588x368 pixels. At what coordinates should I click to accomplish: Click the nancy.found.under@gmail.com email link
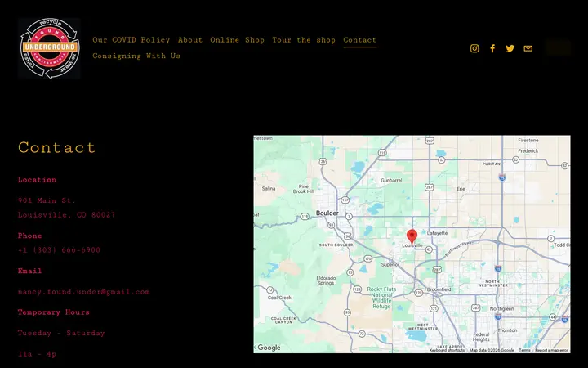coord(83,292)
